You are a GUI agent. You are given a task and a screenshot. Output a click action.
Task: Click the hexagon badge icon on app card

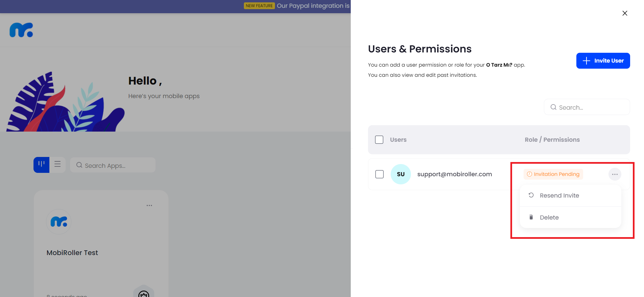[144, 292]
